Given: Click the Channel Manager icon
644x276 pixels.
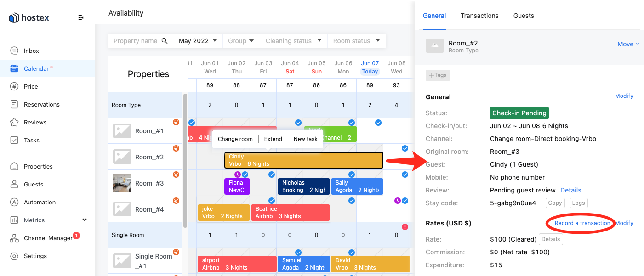Looking at the screenshot, I should click(x=15, y=238).
